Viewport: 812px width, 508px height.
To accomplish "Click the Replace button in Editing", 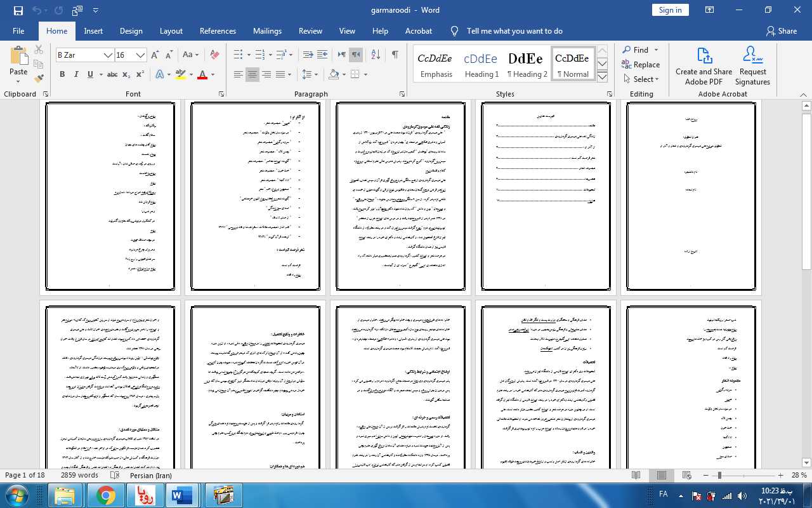I will click(x=641, y=65).
